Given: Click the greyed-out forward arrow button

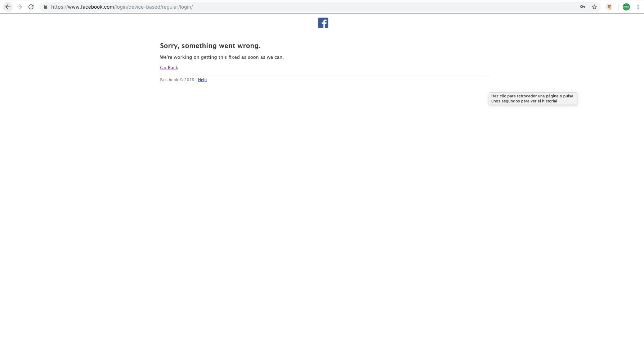Looking at the screenshot, I should tap(19, 7).
